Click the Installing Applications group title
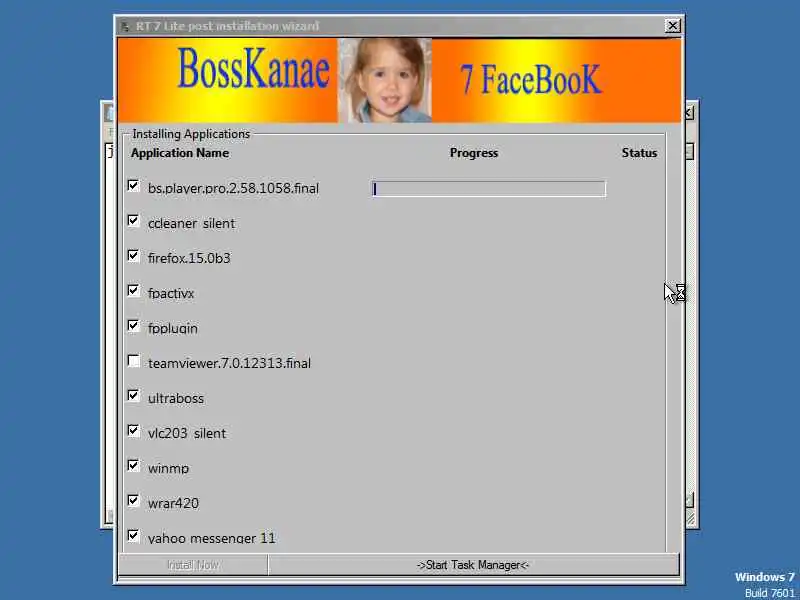Image resolution: width=800 pixels, height=600 pixels. point(191,134)
